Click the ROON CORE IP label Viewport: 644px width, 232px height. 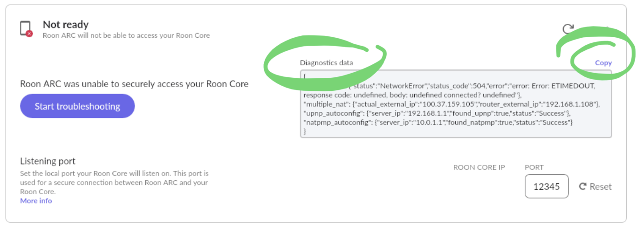(479, 167)
